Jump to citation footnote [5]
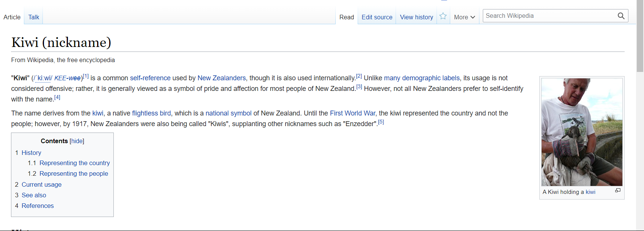 click(x=381, y=122)
